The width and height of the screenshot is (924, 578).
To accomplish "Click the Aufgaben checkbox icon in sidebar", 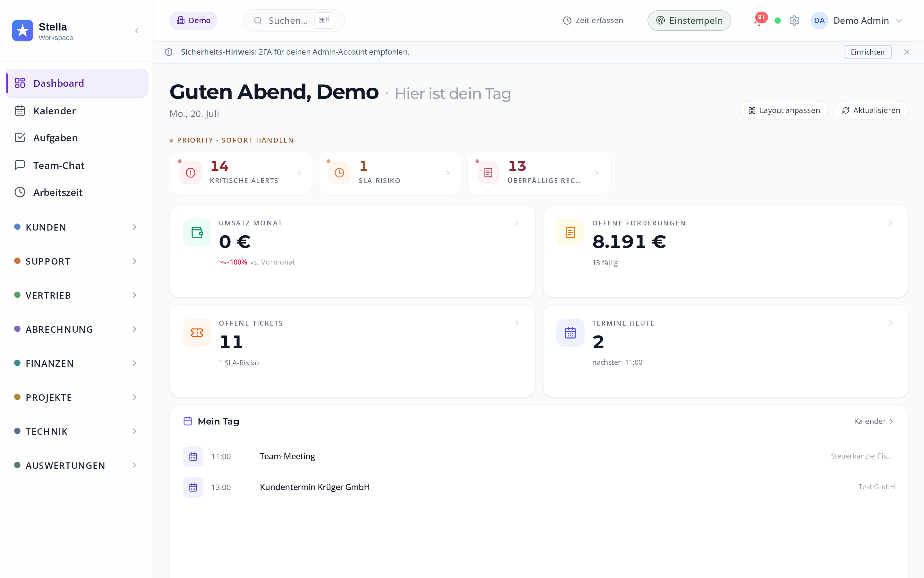I will pyautogui.click(x=20, y=138).
